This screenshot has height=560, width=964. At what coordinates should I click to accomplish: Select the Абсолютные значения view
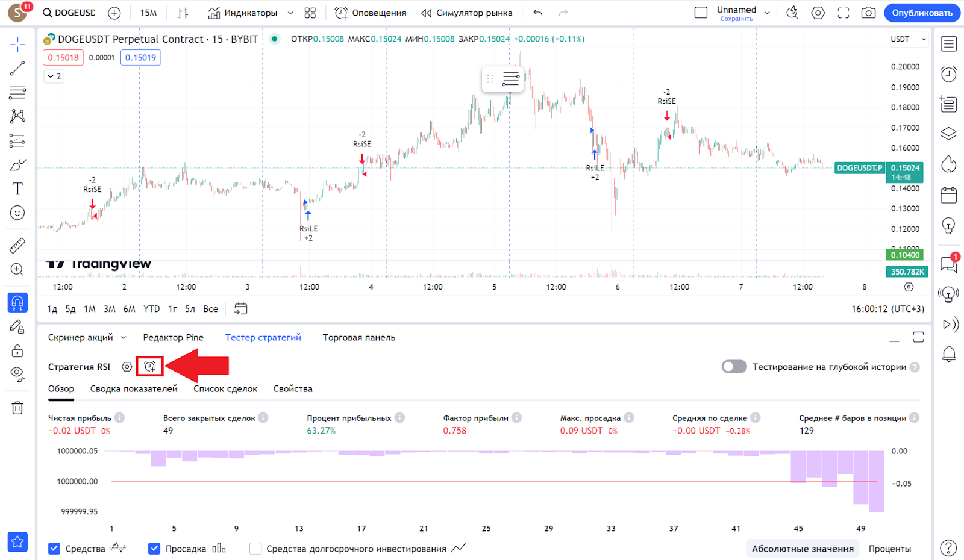tap(803, 549)
